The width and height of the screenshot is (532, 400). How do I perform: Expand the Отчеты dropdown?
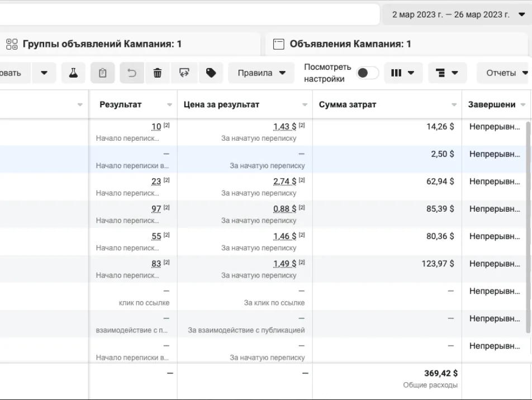[x=504, y=73]
